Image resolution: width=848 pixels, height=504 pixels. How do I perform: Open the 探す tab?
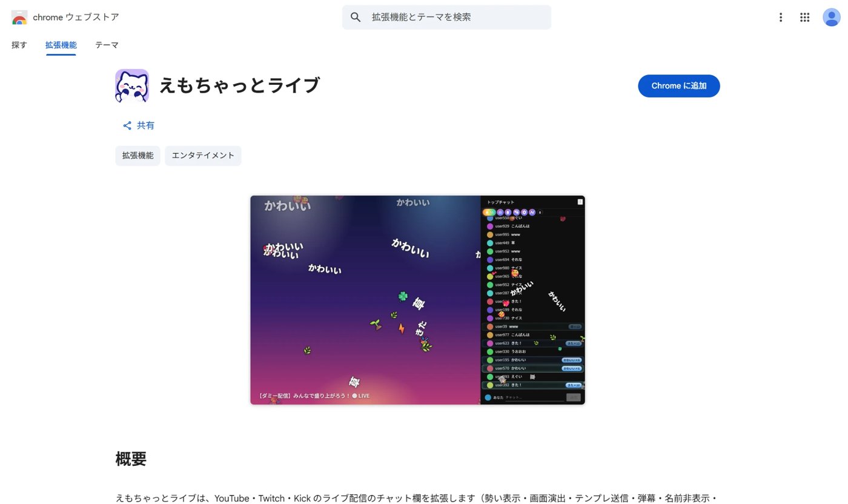[19, 45]
